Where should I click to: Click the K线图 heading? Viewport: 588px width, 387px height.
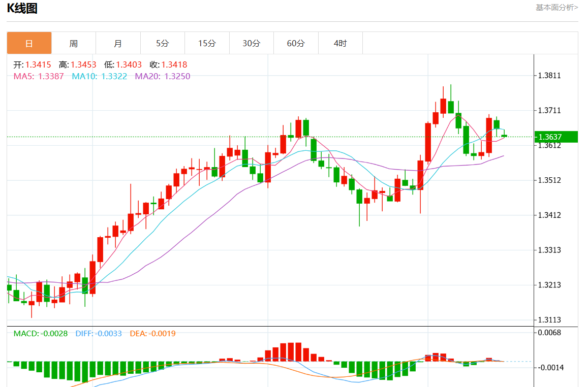22,8
